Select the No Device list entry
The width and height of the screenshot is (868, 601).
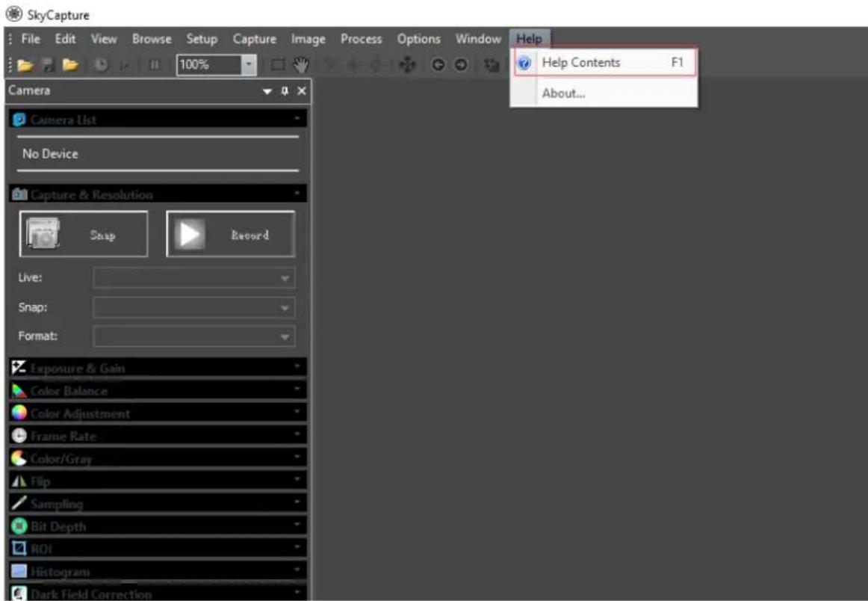[158, 154]
